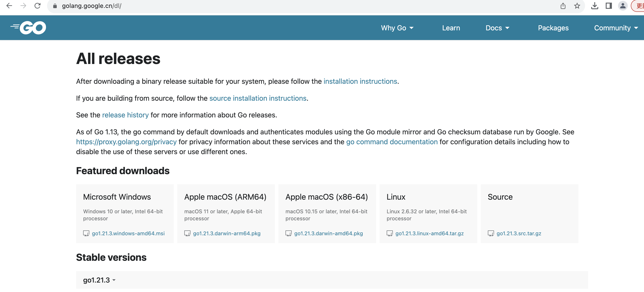Click the lock icon in the address bar
Viewport: 644px width, 292px height.
[x=55, y=6]
